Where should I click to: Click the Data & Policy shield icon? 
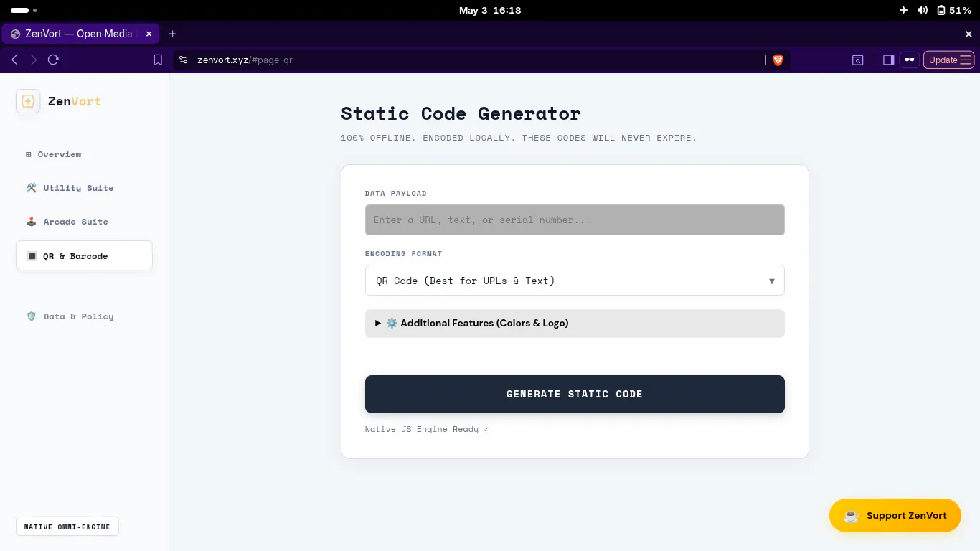[32, 316]
